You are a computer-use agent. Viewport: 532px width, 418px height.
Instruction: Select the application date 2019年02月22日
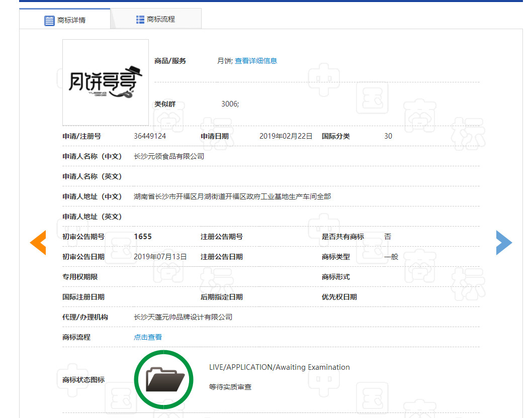pos(286,136)
